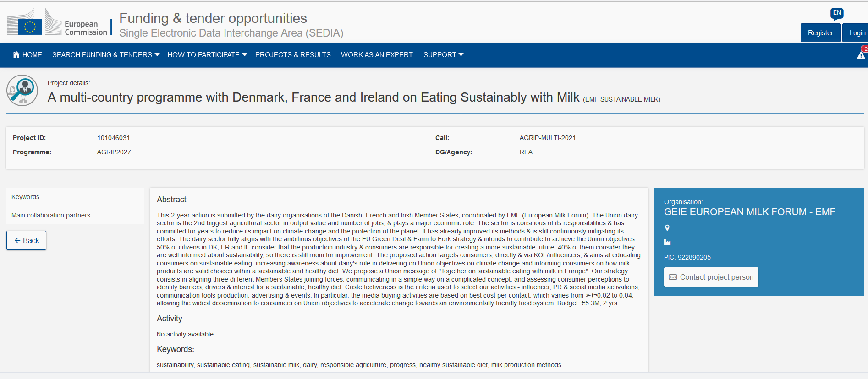Image resolution: width=868 pixels, height=379 pixels.
Task: Expand the Support dropdown menu
Action: click(x=443, y=55)
